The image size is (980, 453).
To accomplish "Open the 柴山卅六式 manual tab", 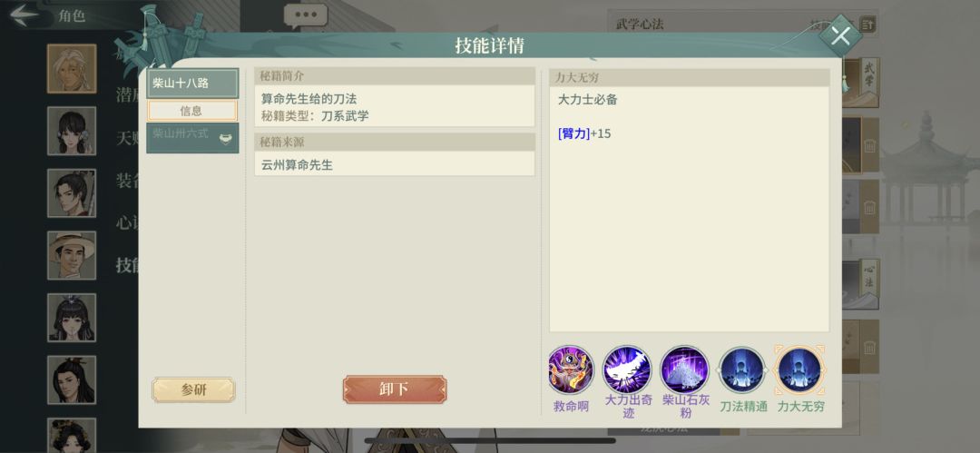I will point(192,138).
